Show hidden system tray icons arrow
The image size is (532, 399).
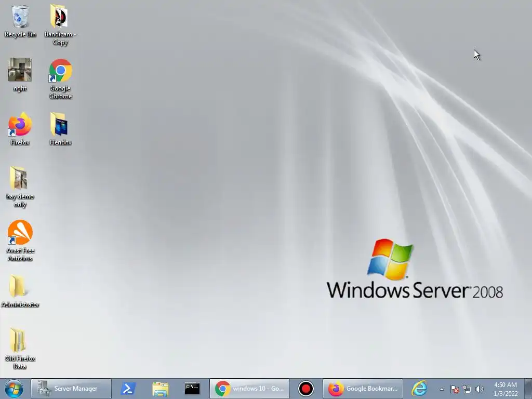pyautogui.click(x=442, y=389)
